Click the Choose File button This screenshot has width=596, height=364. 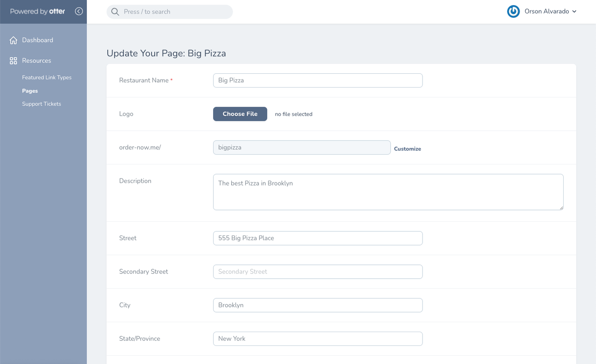pos(240,114)
